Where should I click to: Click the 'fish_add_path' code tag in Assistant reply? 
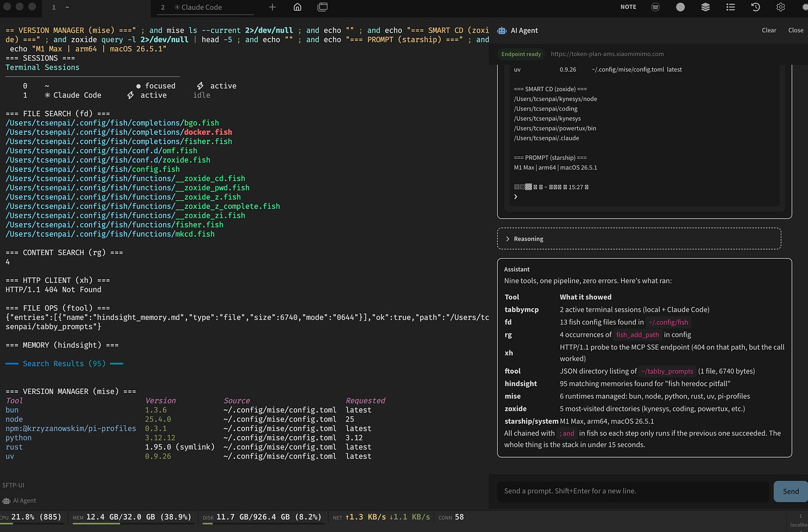pyautogui.click(x=638, y=335)
